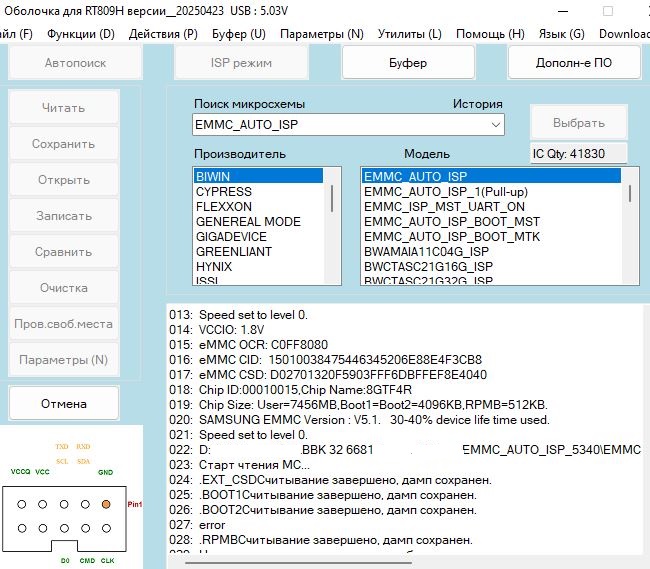650x569 pixels.
Task: Click log line 015 eMMC OCR
Action: click(248, 344)
